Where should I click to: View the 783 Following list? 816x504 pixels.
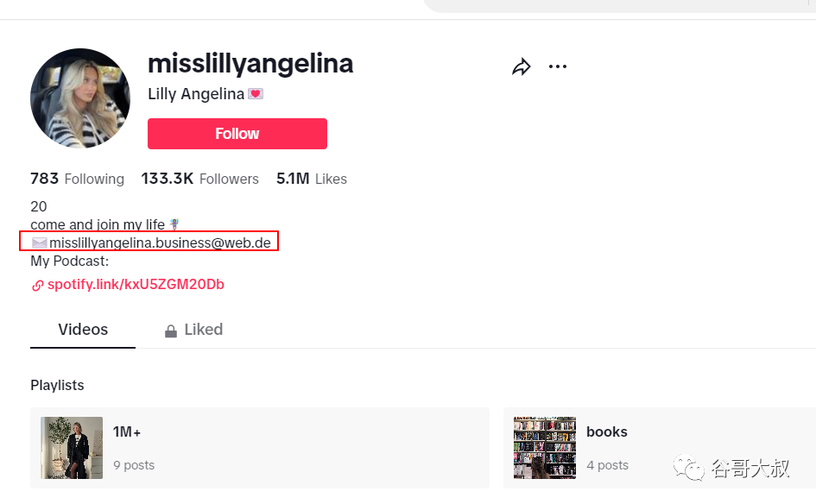77,180
